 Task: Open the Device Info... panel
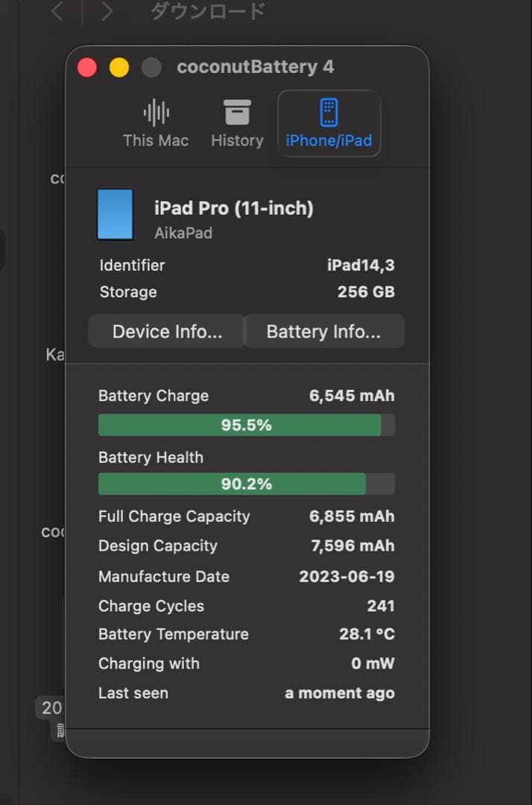coord(165,331)
